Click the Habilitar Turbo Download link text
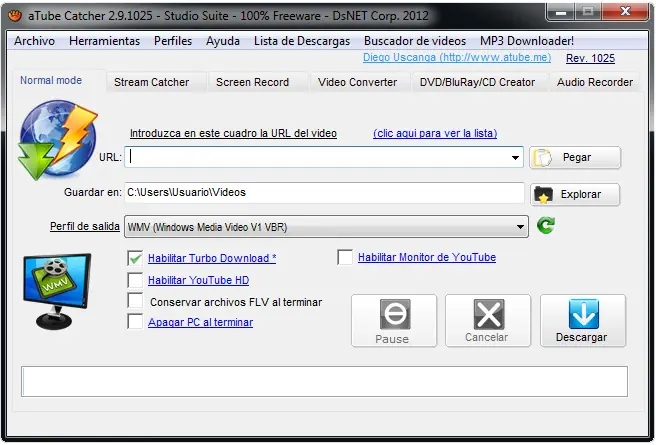Image resolution: width=656 pixels, height=445 pixels. 212,258
